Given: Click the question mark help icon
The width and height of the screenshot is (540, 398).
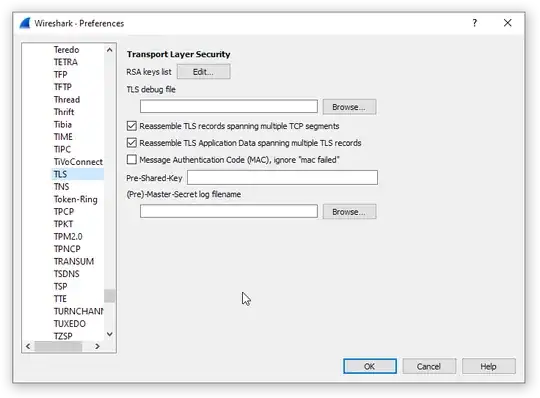Looking at the screenshot, I should [x=475, y=23].
